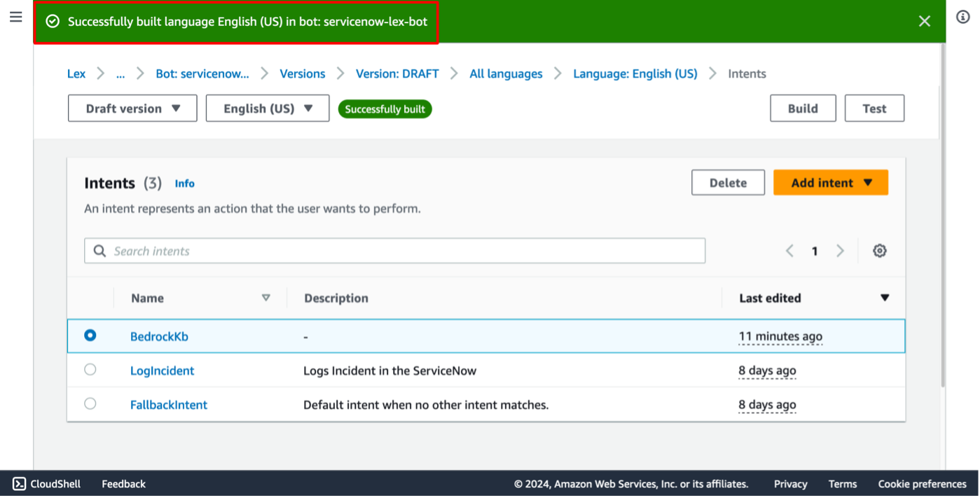The image size is (980, 498).
Task: Open Privacy link in footer
Action: pyautogui.click(x=790, y=484)
